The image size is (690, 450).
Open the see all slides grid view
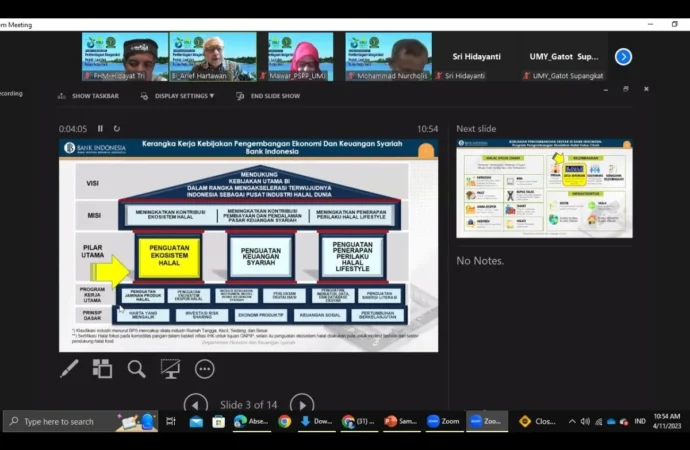tap(102, 369)
